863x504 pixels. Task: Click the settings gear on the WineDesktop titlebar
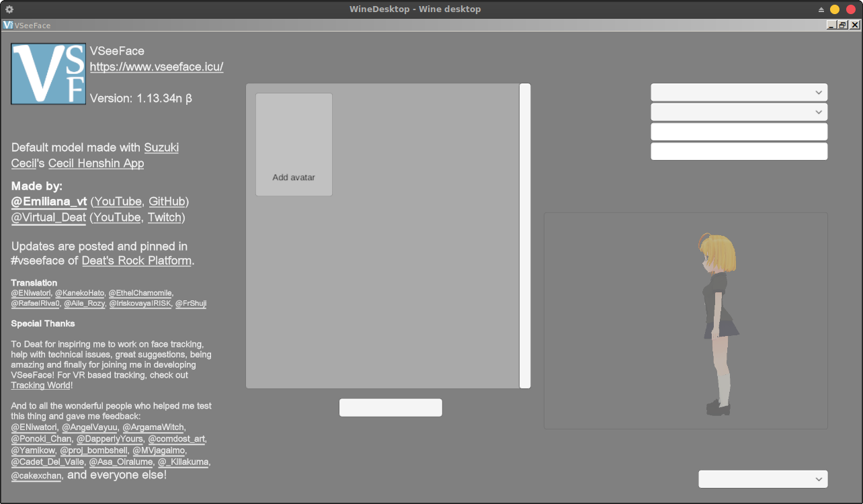[x=9, y=9]
